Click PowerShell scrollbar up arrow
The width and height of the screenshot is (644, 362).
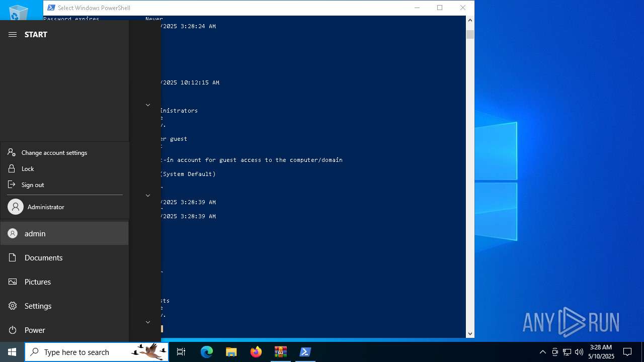coord(470,20)
